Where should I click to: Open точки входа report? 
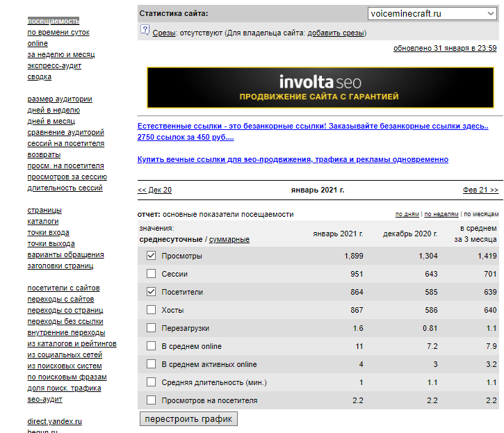[x=48, y=232]
